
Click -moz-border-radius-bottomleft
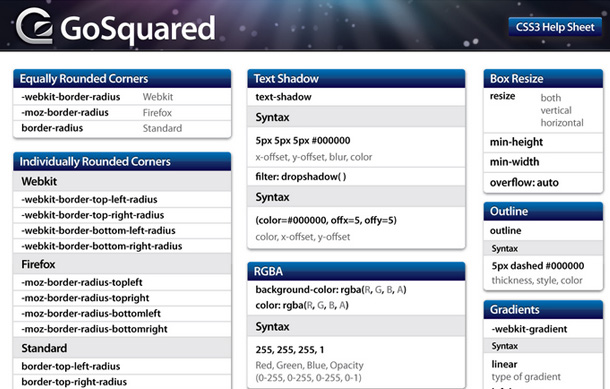91,314
